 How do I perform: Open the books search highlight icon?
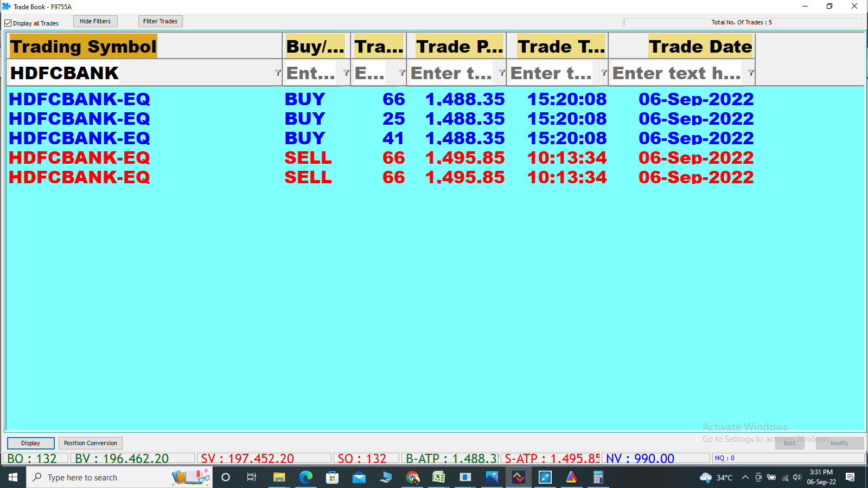click(x=191, y=477)
